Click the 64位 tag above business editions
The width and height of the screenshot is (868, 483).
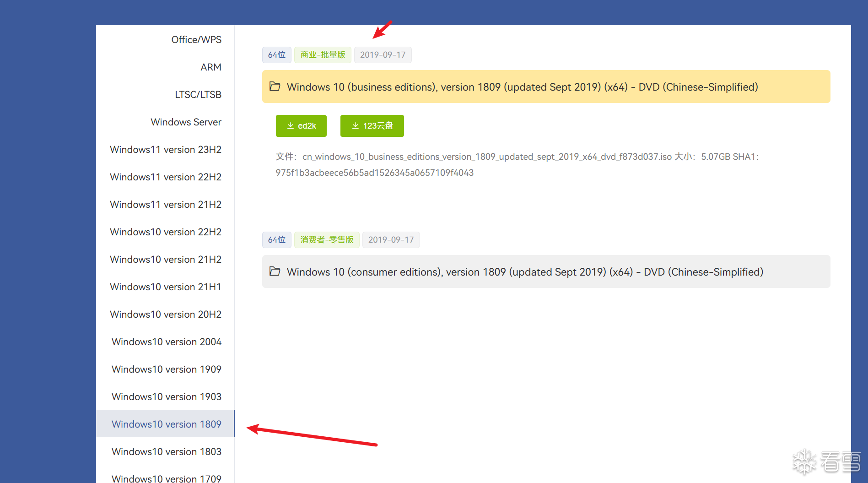[x=276, y=55]
